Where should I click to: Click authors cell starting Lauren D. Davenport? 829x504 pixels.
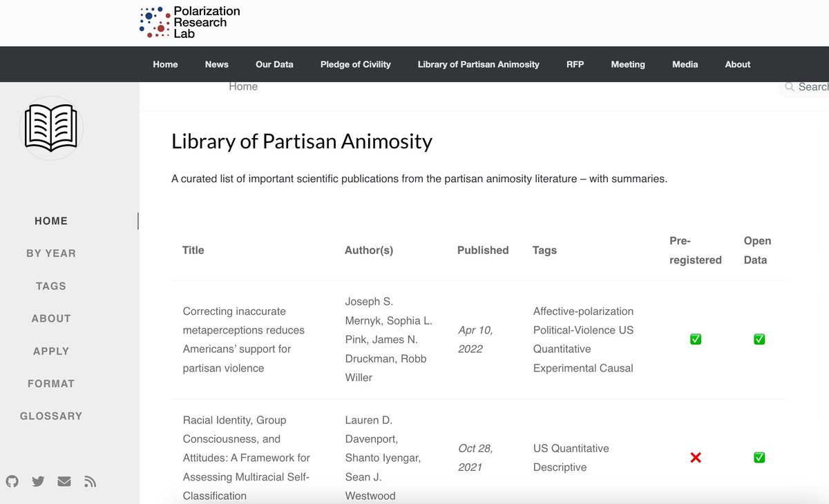tap(383, 458)
